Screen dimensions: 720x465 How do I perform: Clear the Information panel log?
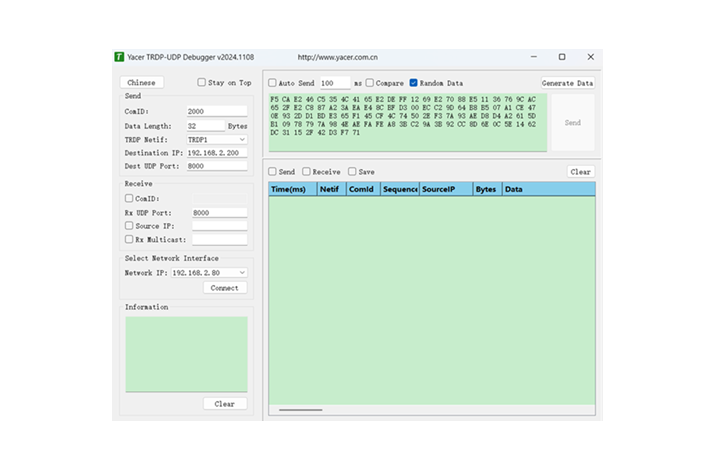pos(225,404)
